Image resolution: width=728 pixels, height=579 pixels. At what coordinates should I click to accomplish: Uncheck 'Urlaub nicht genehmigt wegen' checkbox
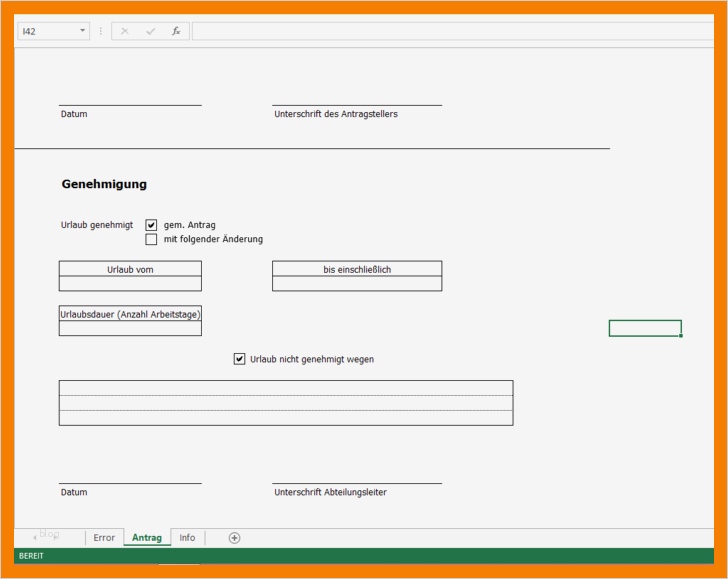point(239,359)
